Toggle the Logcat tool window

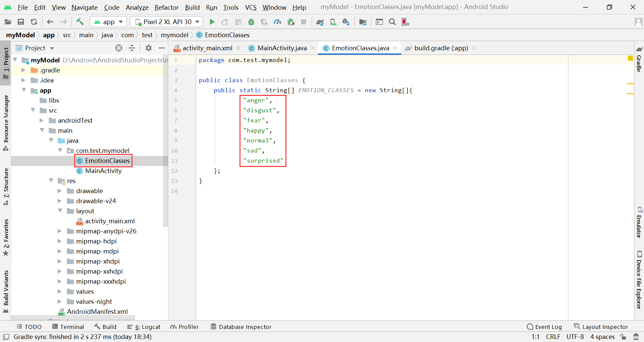click(144, 327)
